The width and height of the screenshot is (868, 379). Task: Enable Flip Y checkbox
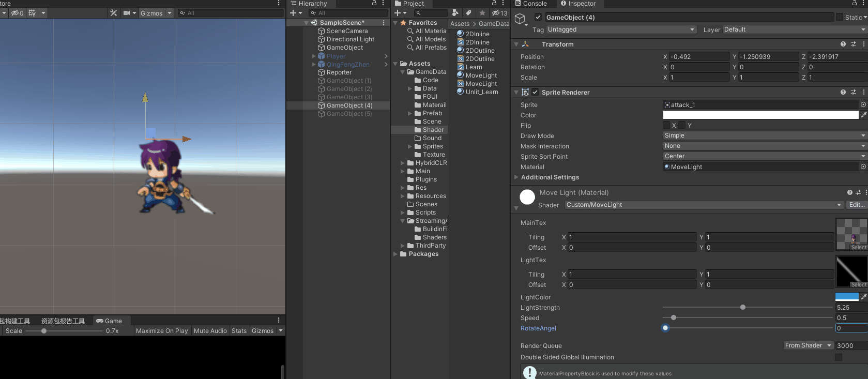(682, 125)
